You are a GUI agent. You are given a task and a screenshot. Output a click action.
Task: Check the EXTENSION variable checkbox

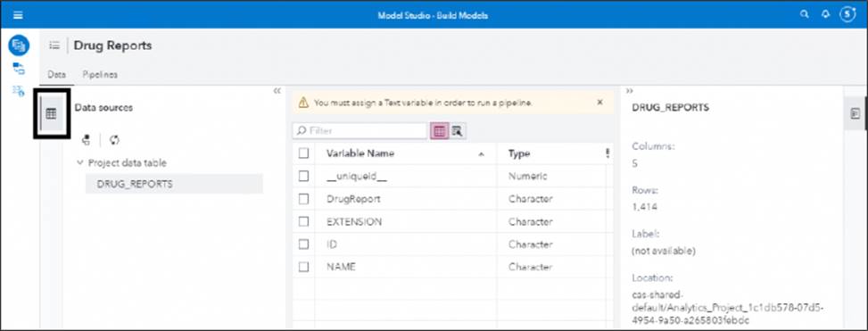pyautogui.click(x=303, y=221)
